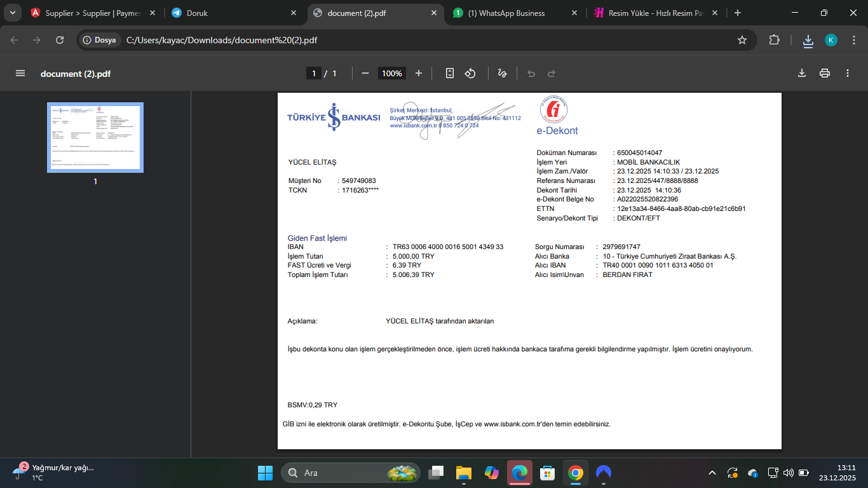Switch to the Resim Yükle tab
Screen dimensions: 868x488
tap(656, 13)
